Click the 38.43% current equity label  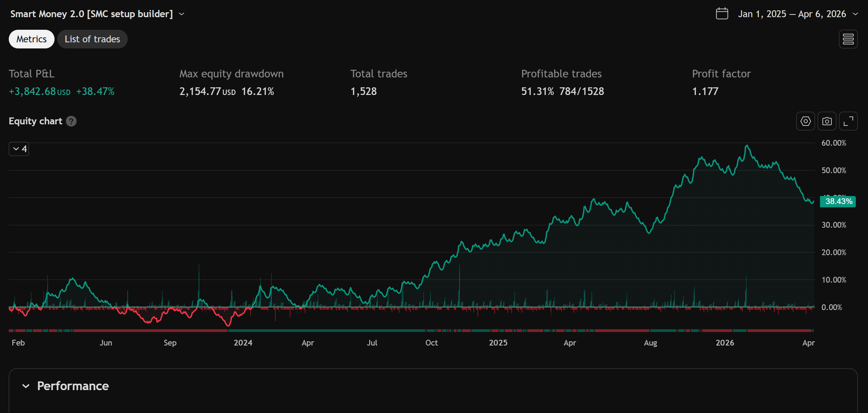pyautogui.click(x=838, y=201)
